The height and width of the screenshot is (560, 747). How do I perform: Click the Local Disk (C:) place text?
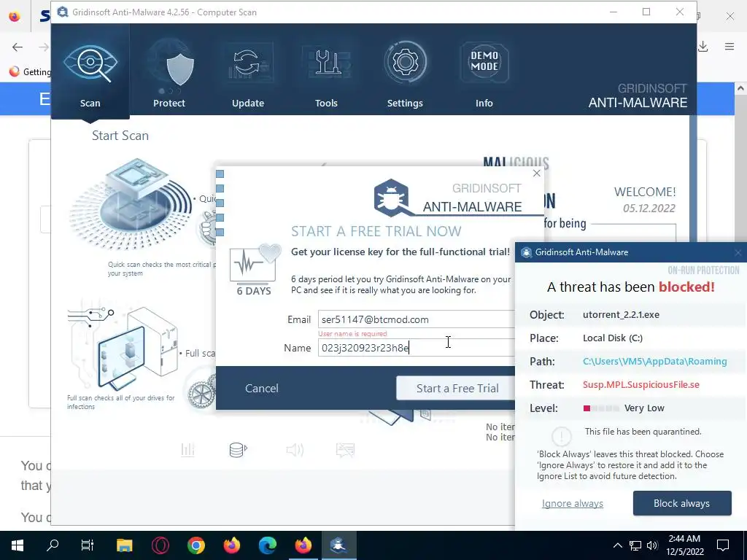coord(613,338)
